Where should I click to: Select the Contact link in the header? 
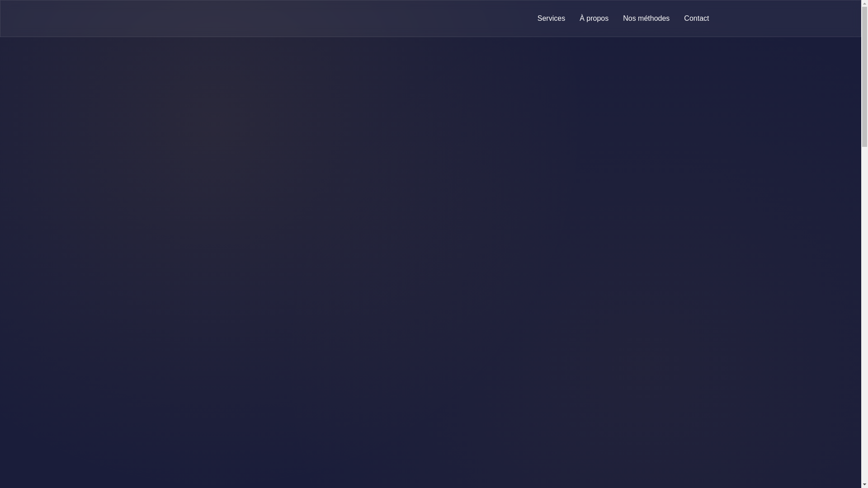click(x=696, y=19)
